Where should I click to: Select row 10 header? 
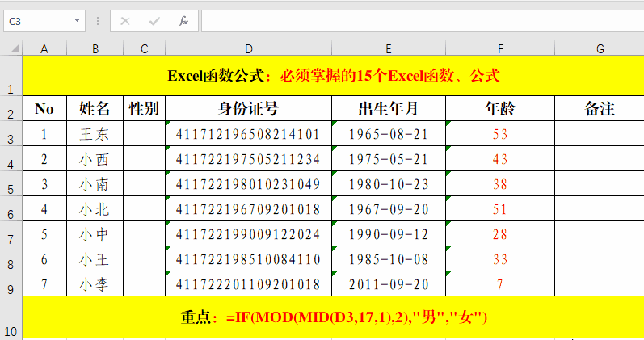pyautogui.click(x=11, y=317)
